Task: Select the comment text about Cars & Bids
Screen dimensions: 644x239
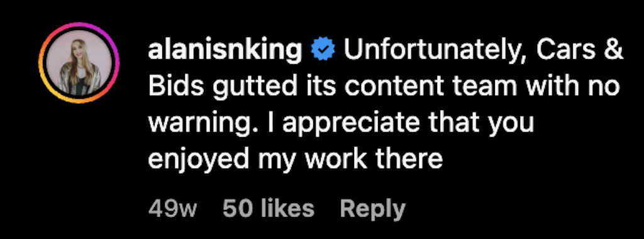Action: 386,105
